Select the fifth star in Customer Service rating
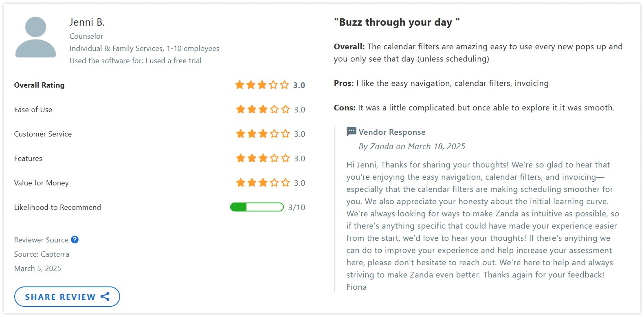 click(284, 134)
